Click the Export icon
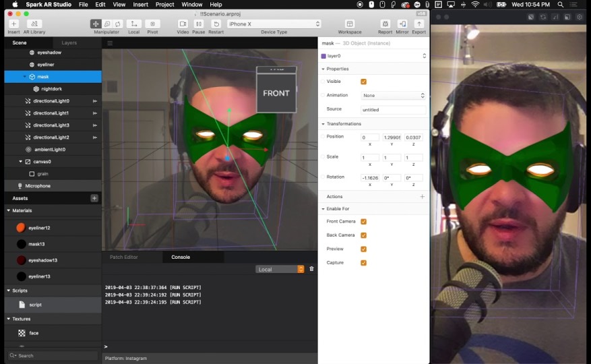The width and height of the screenshot is (591, 364). pyautogui.click(x=418, y=24)
